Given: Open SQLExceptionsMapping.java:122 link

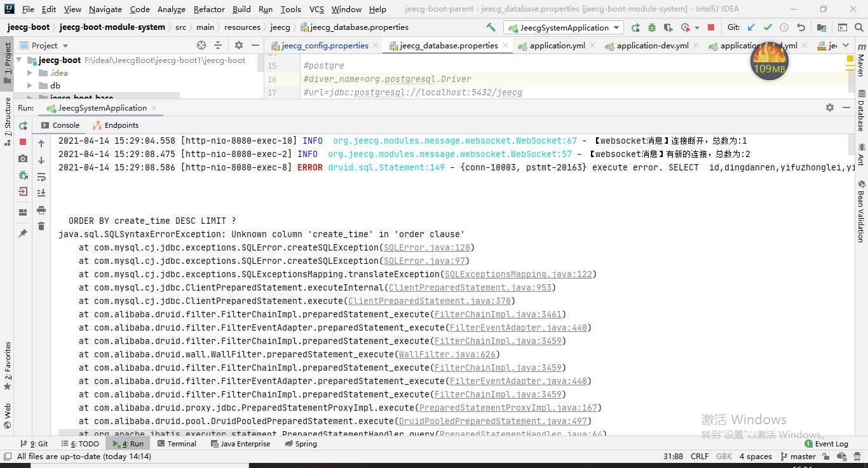Looking at the screenshot, I should tap(519, 274).
